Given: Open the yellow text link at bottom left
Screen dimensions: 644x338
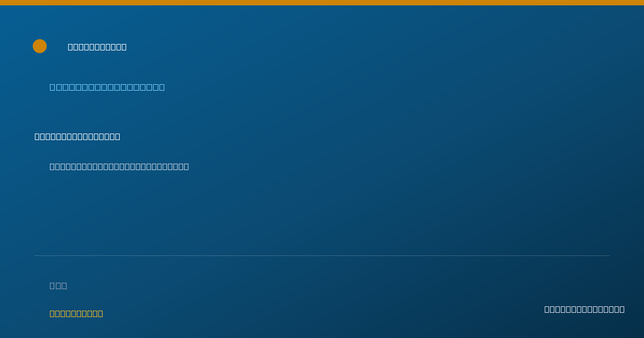Looking at the screenshot, I should [76, 313].
